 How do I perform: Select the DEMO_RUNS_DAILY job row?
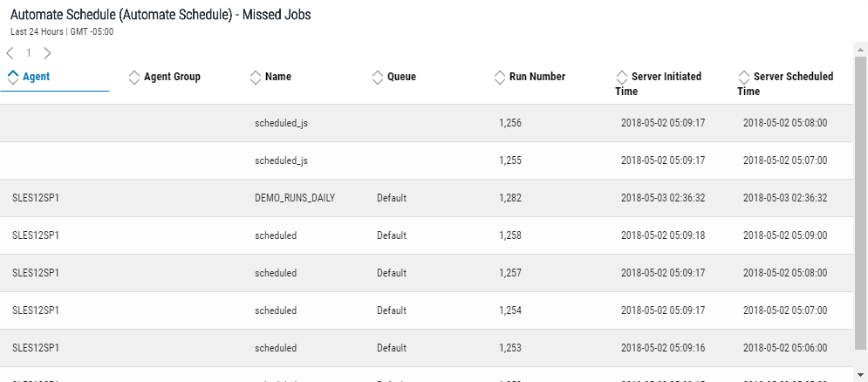(295, 198)
